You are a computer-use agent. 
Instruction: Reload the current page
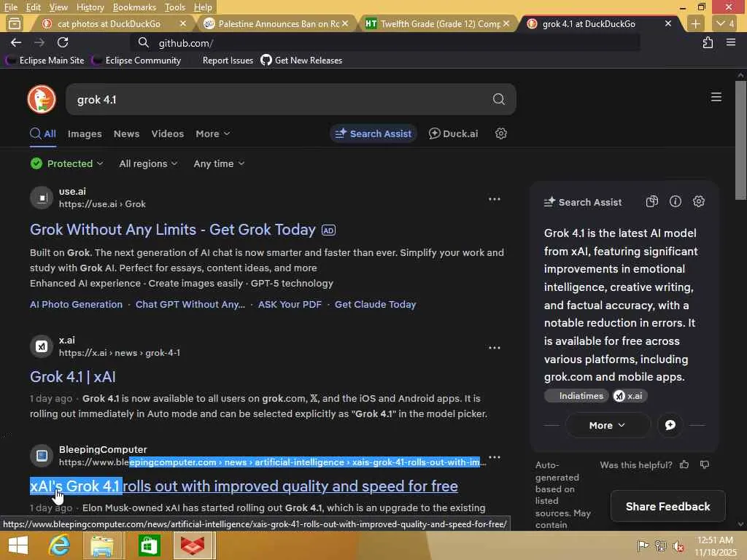click(63, 43)
